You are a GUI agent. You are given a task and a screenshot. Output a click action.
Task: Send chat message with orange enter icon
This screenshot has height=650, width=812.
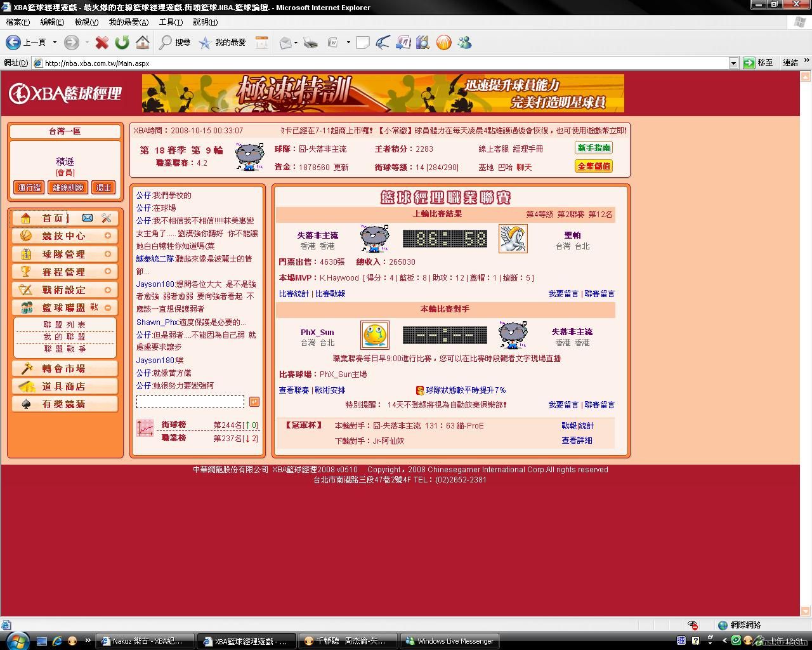pyautogui.click(x=254, y=402)
